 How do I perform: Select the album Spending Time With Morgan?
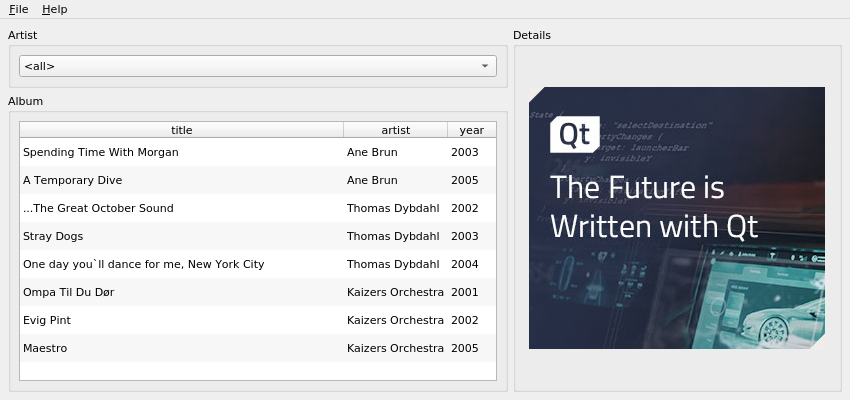click(100, 152)
